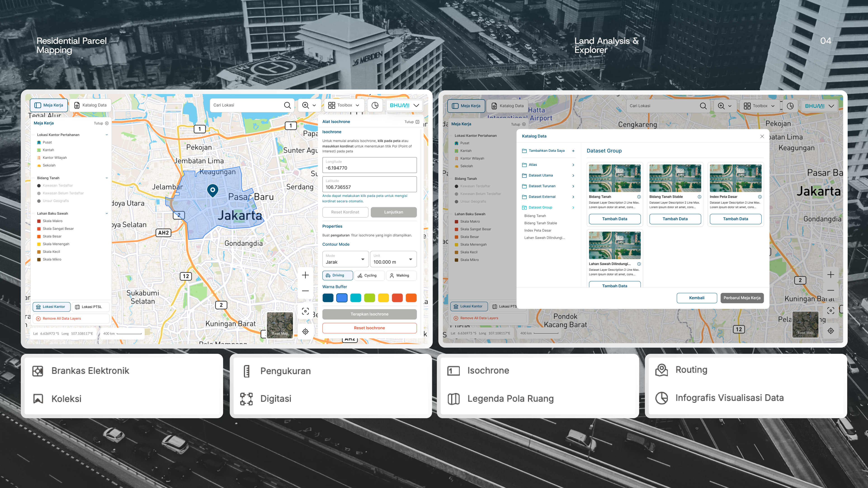Click the search magnifier in the left Cari Lokasi field
Image resolution: width=868 pixels, height=488 pixels.
pyautogui.click(x=287, y=105)
